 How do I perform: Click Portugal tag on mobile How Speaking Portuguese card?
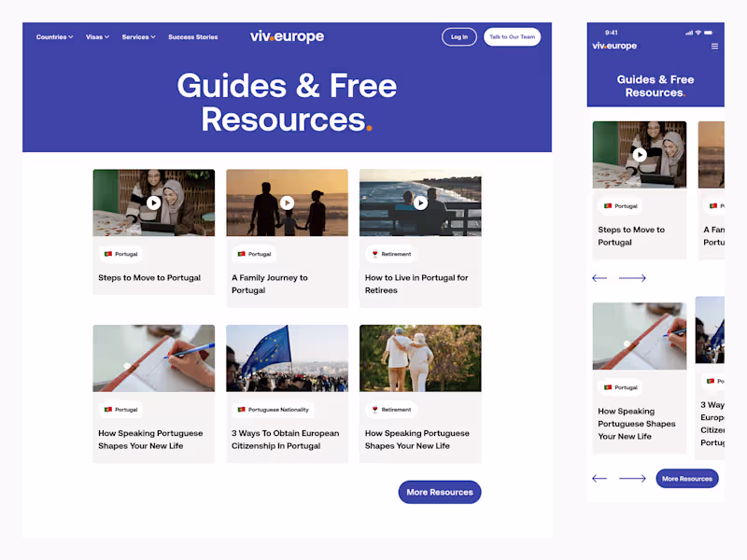(x=620, y=387)
